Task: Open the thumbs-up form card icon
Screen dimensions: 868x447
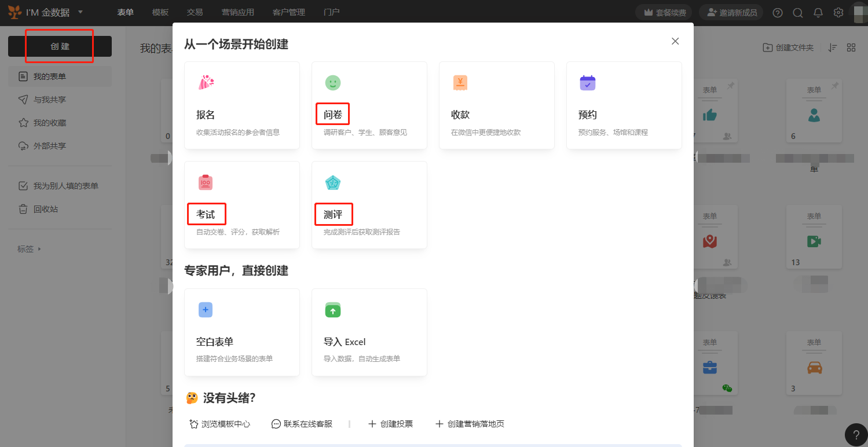Action: tap(710, 115)
